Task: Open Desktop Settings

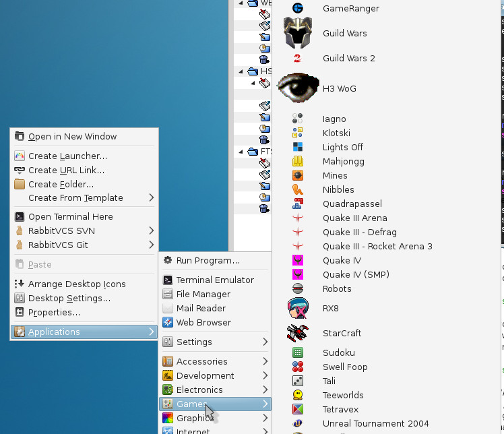Action: click(69, 298)
